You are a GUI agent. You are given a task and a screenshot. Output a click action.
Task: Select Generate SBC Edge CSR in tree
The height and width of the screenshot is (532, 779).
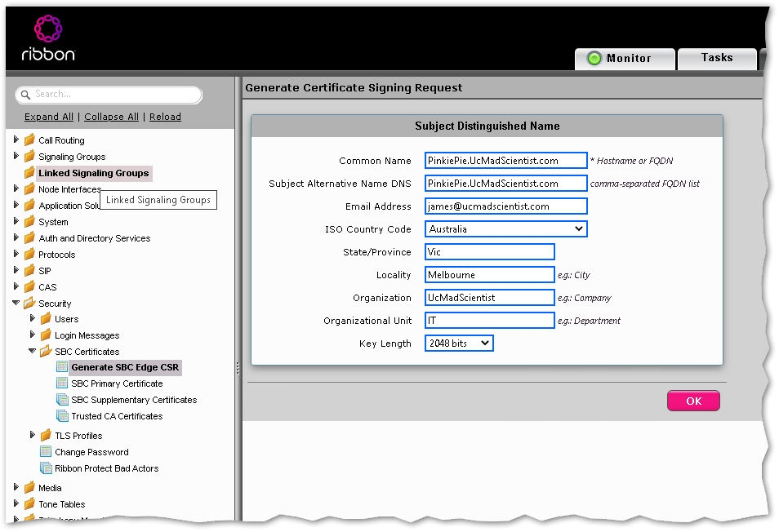[x=125, y=367]
